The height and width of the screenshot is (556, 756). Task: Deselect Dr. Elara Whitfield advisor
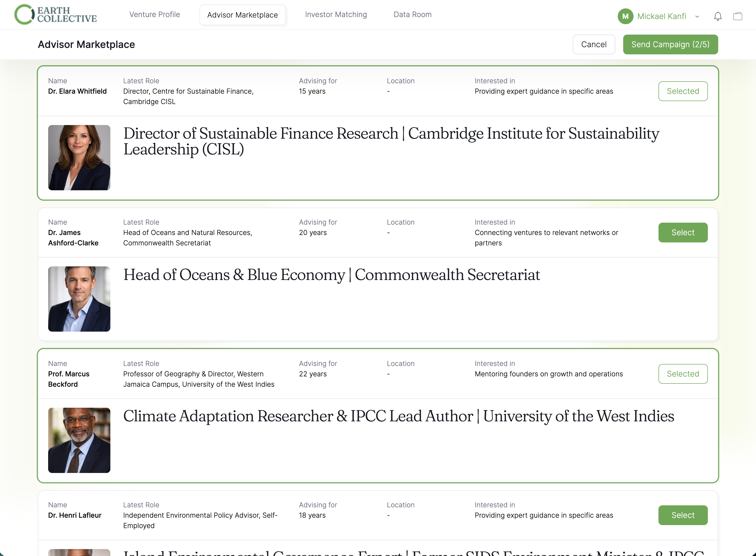click(x=682, y=91)
